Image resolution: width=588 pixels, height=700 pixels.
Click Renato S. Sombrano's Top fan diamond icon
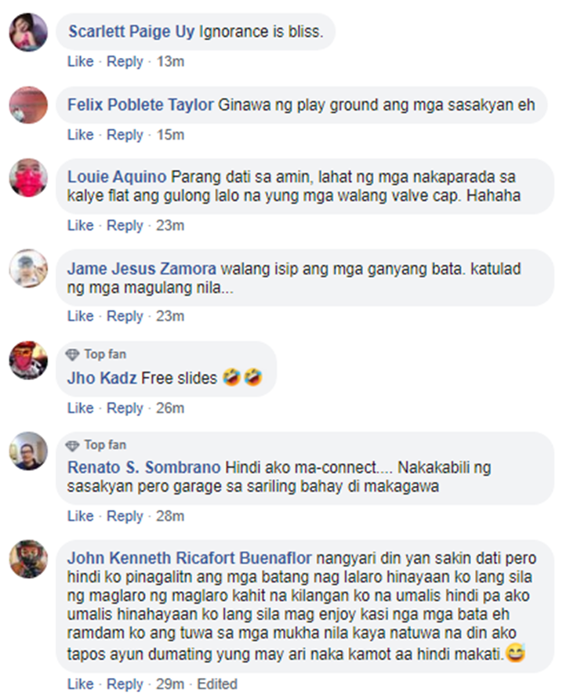click(x=72, y=445)
